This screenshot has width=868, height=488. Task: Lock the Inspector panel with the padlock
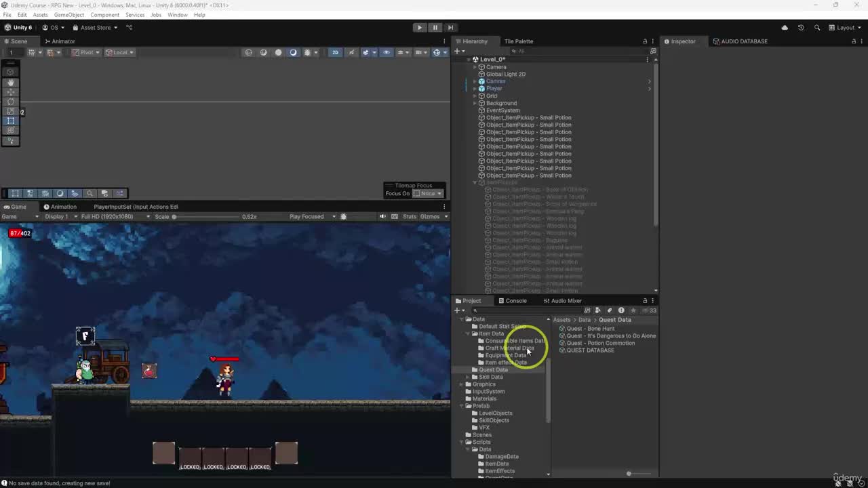854,41
